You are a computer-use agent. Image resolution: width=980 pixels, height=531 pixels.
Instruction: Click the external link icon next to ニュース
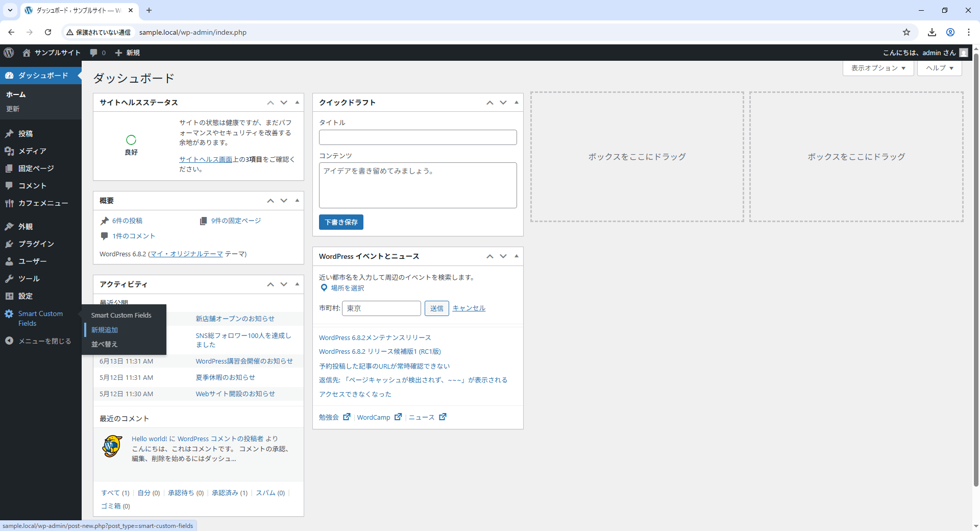point(443,417)
